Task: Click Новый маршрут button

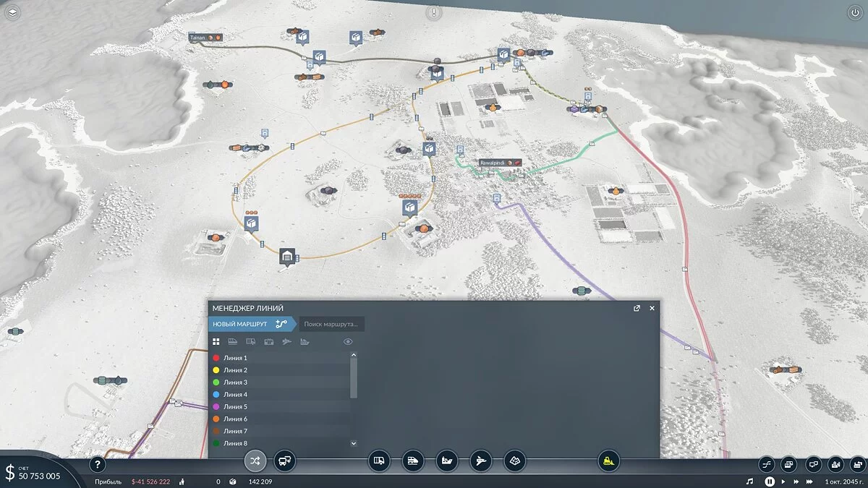Action: point(251,324)
